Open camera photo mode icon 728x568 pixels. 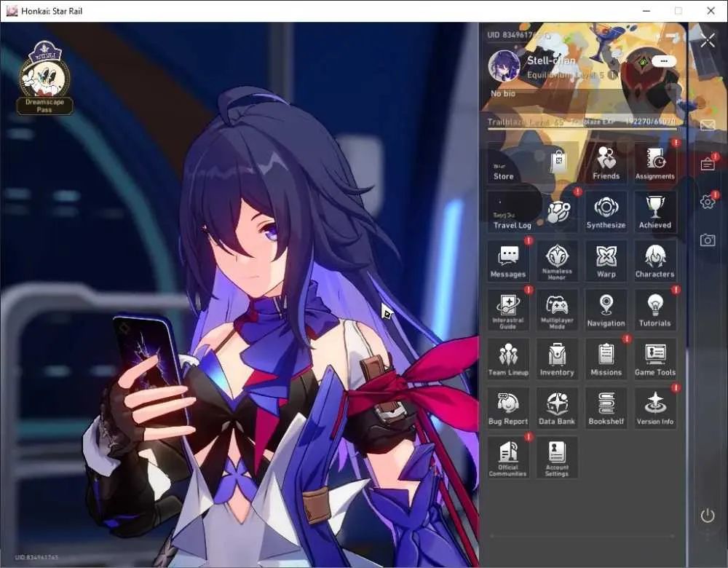[707, 240]
